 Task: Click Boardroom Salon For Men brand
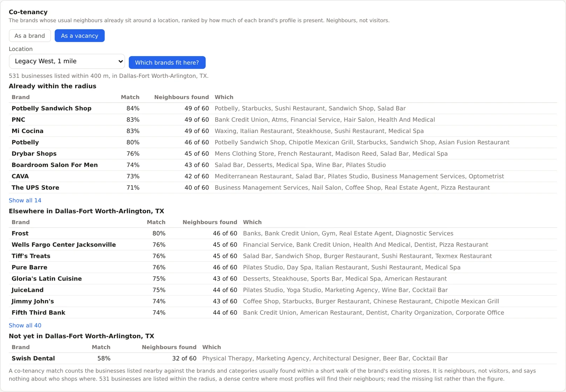click(54, 165)
